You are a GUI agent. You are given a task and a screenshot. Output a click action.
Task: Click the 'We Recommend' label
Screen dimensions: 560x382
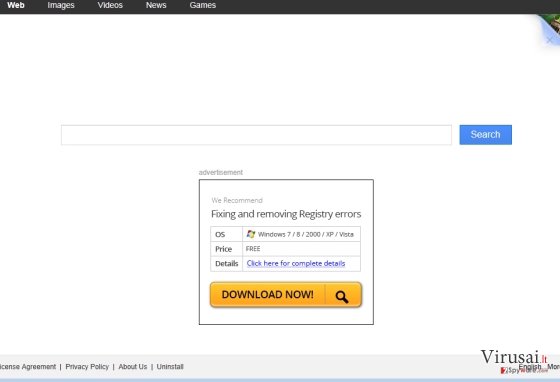(237, 200)
